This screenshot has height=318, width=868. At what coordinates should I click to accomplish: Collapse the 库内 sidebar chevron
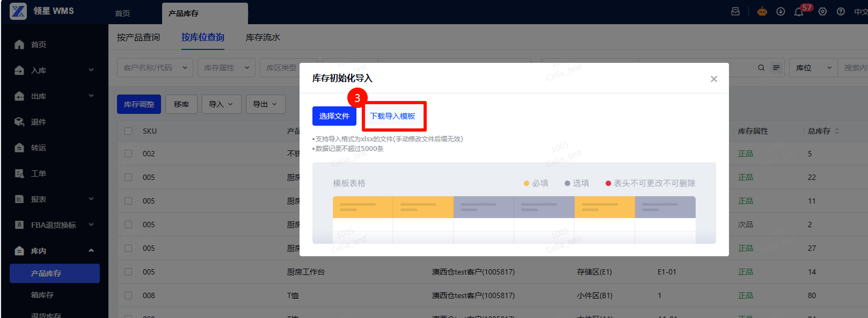[x=91, y=250]
